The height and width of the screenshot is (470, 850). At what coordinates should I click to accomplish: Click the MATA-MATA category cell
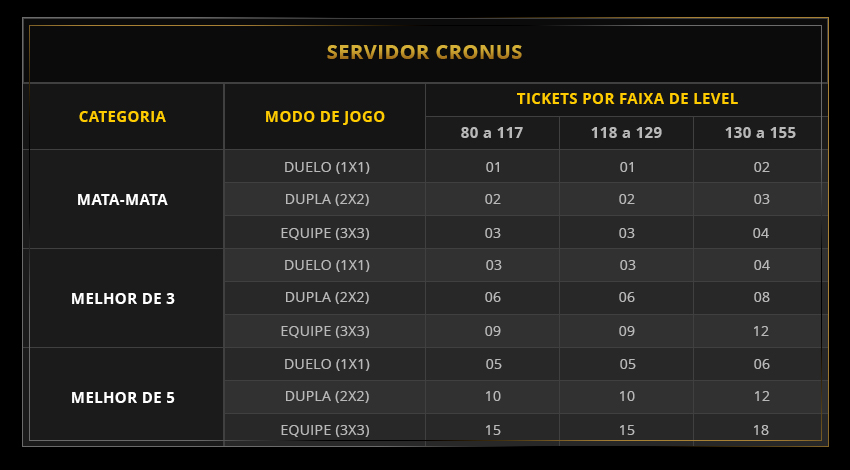(122, 199)
